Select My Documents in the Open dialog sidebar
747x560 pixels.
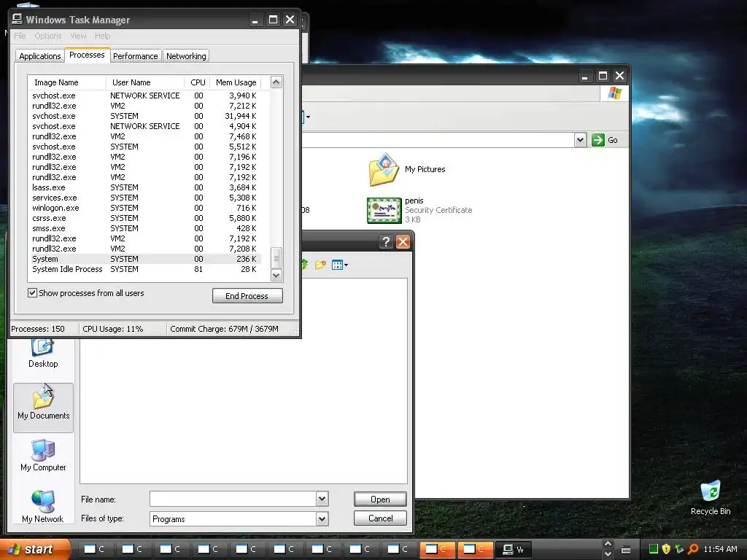(x=43, y=408)
